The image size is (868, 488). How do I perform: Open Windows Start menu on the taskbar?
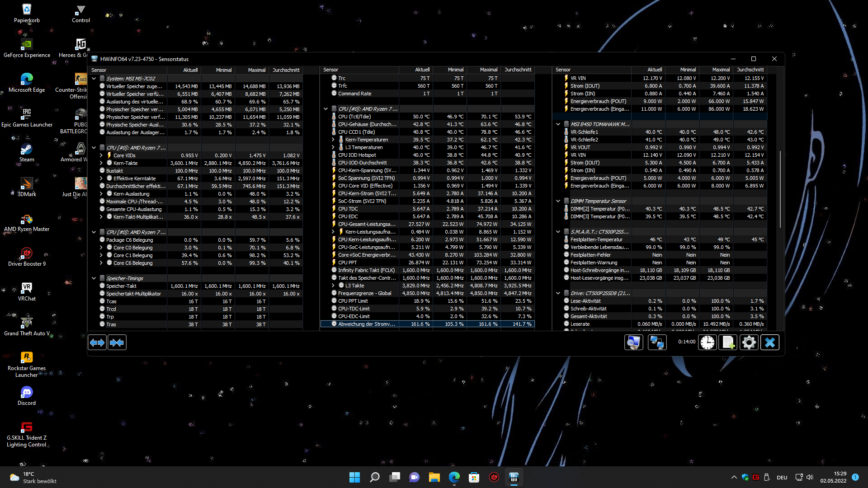click(x=354, y=477)
